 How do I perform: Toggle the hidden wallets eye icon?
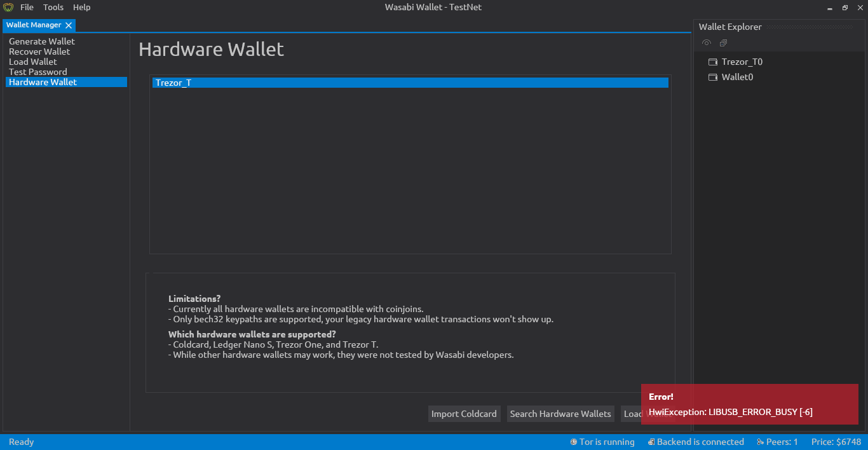706,43
